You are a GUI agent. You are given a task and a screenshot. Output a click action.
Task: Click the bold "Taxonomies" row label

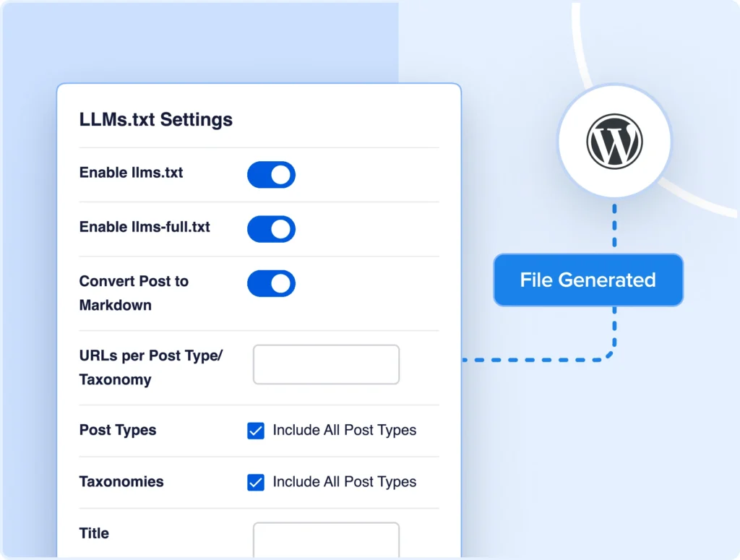[121, 482]
